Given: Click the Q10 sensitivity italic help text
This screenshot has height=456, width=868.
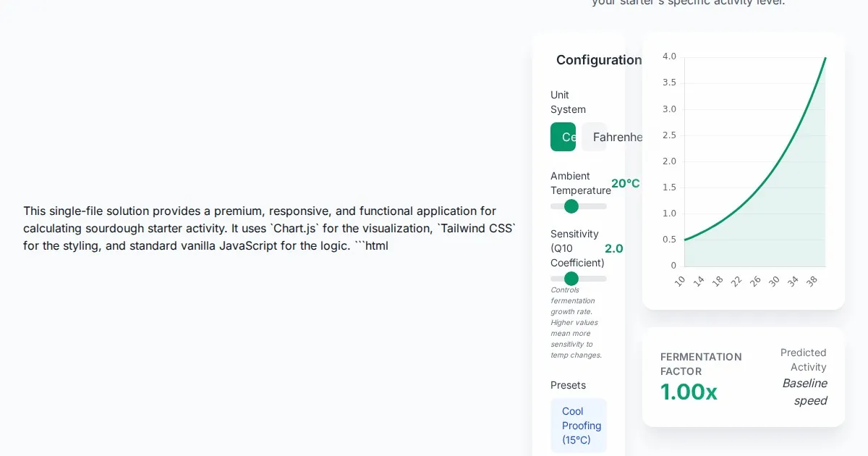Looking at the screenshot, I should [576, 323].
